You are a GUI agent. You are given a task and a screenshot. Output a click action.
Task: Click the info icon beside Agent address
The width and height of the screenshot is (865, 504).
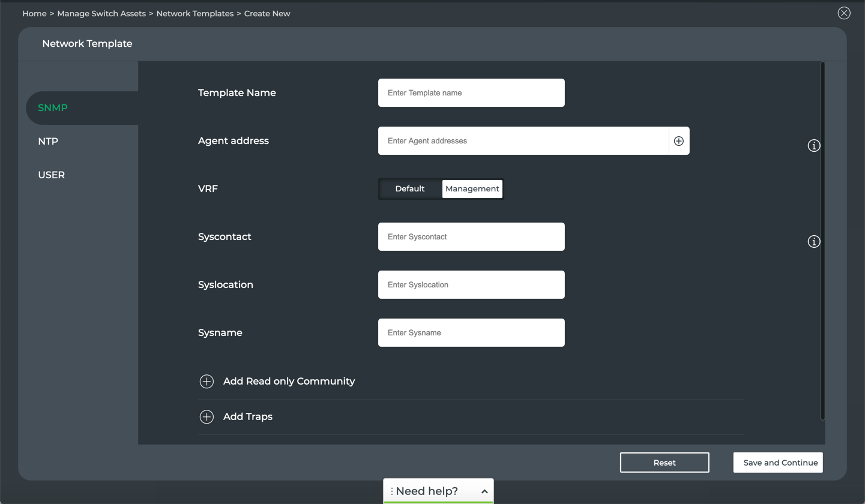pyautogui.click(x=813, y=146)
